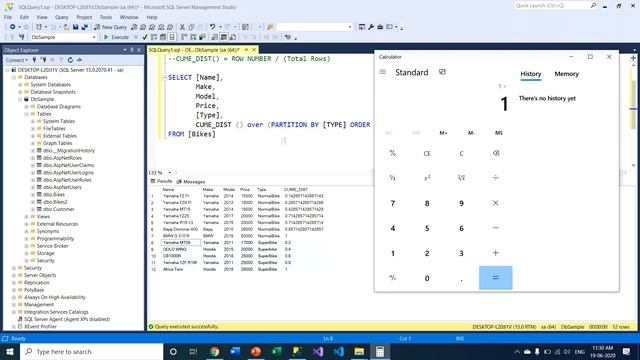Click the Cut scissors icon in toolbar
The width and height of the screenshot is (640, 360).
(182, 27)
